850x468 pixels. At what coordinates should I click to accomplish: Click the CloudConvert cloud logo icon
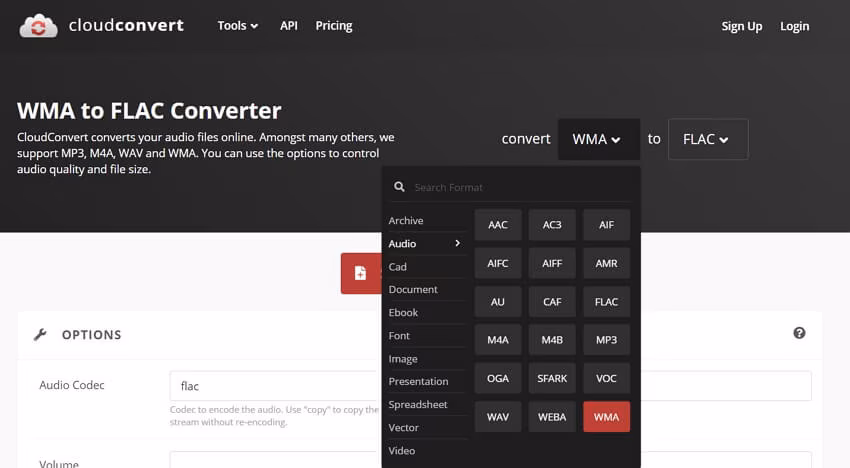(x=38, y=25)
